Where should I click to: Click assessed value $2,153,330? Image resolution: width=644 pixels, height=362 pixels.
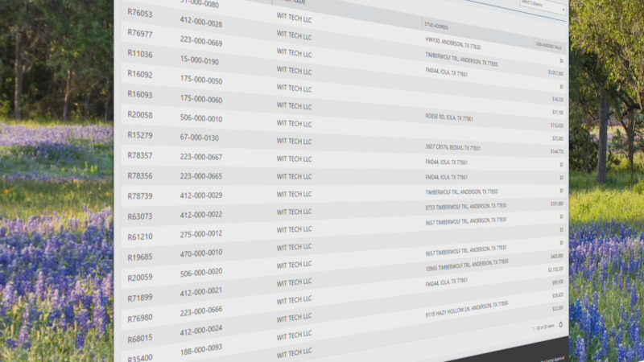[x=555, y=269]
